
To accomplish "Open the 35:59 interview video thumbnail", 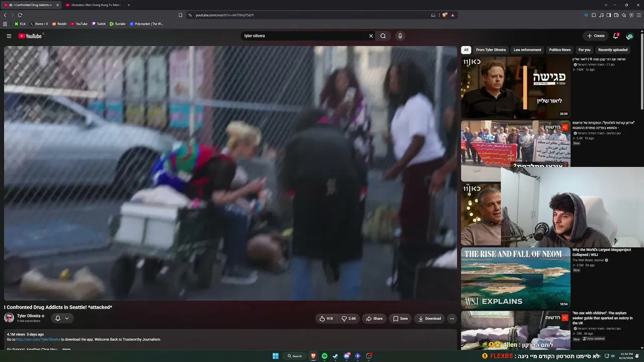I will (516, 87).
